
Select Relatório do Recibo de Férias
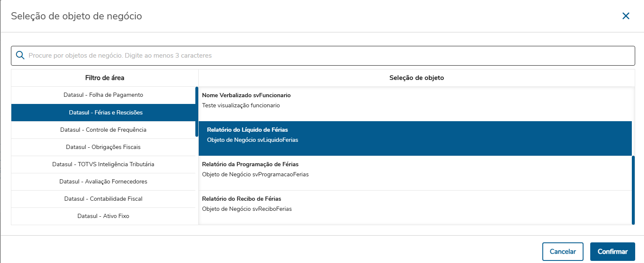(x=415, y=204)
